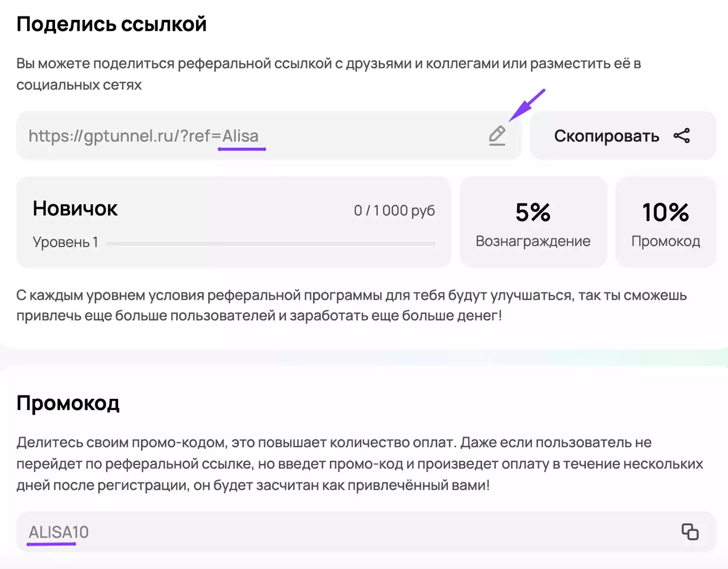The image size is (728, 569).
Task: Click the Новичок title text
Action: (x=75, y=209)
